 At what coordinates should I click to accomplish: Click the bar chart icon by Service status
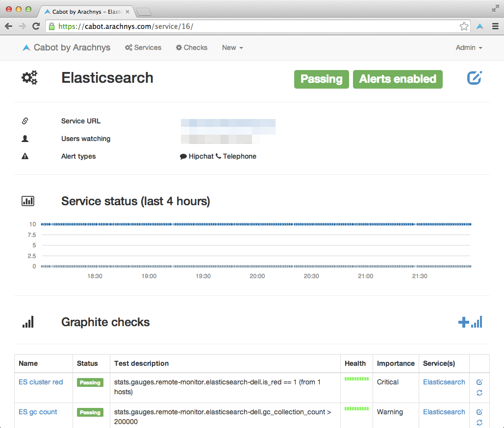pos(28,201)
